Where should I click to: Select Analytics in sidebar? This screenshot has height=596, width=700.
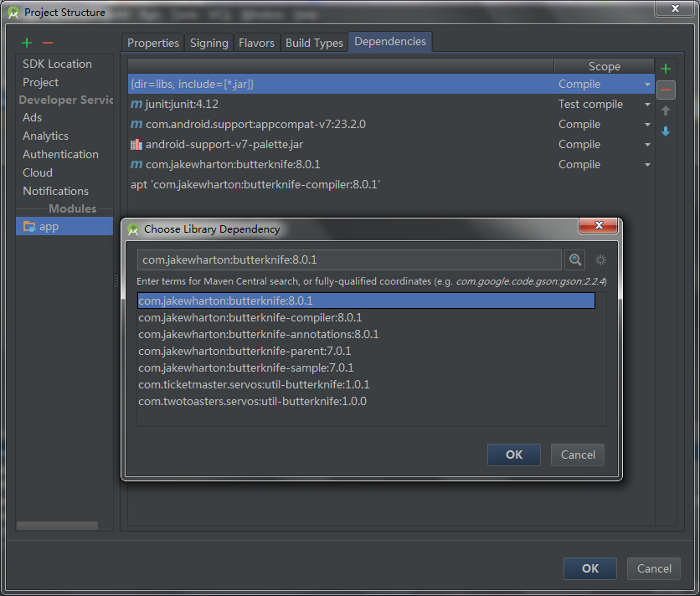coord(45,136)
